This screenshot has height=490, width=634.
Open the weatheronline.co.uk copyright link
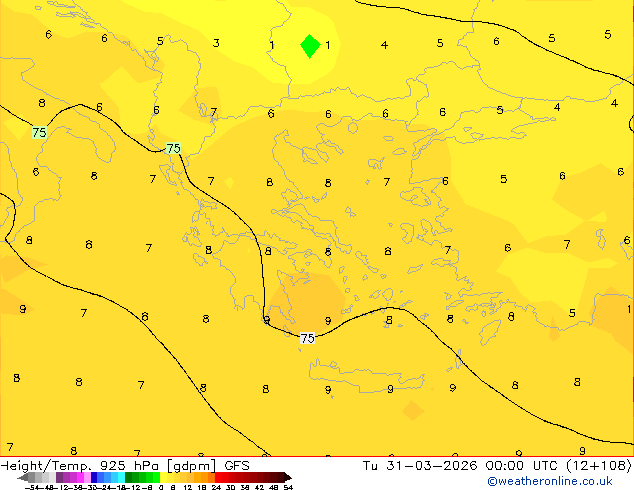(549, 481)
